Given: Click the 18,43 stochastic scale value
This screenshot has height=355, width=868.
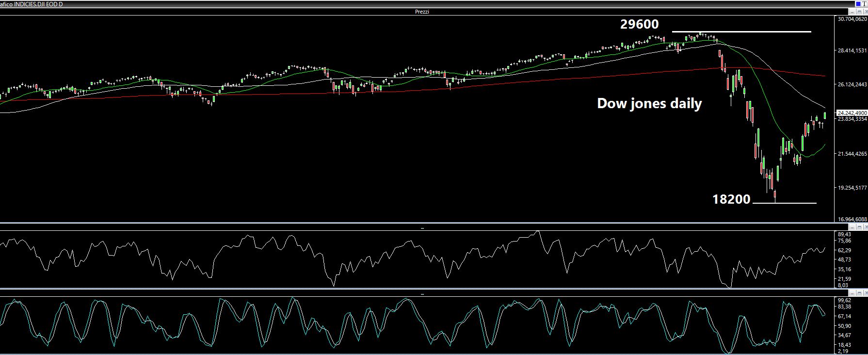Looking at the screenshot, I should pyautogui.click(x=844, y=345).
